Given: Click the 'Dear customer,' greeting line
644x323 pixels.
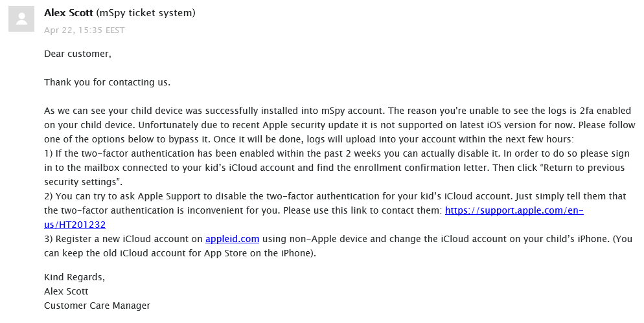Looking at the screenshot, I should tap(78, 54).
